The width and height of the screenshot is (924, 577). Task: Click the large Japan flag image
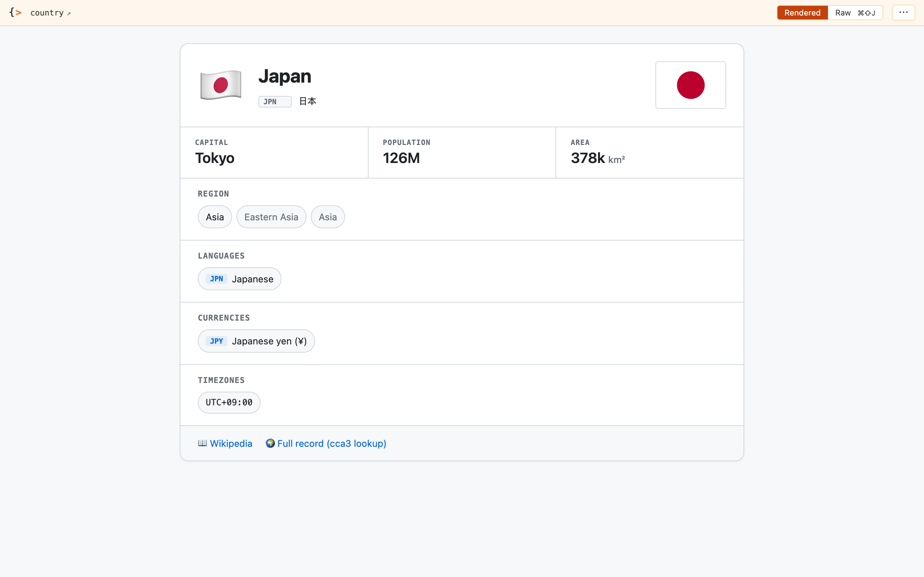[x=690, y=85]
